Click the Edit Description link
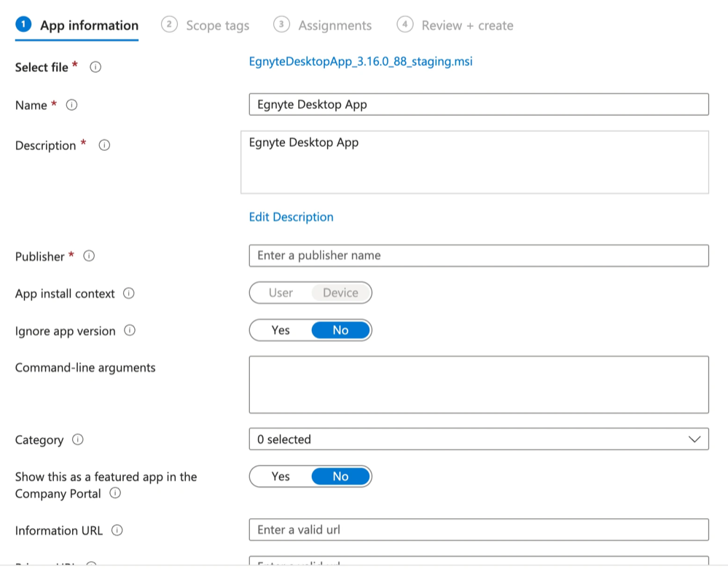Screen dimensions: 728x575 coord(291,217)
